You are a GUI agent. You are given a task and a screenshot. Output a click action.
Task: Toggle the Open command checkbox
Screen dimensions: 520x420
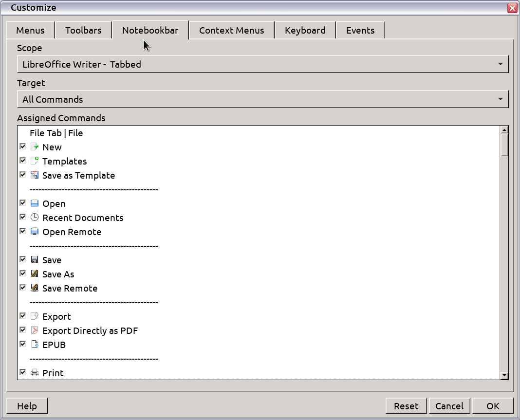(22, 202)
